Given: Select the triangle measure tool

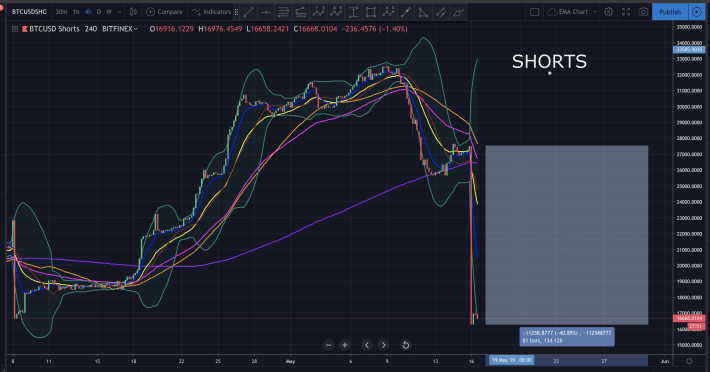Looking at the screenshot, I should tap(423, 12).
